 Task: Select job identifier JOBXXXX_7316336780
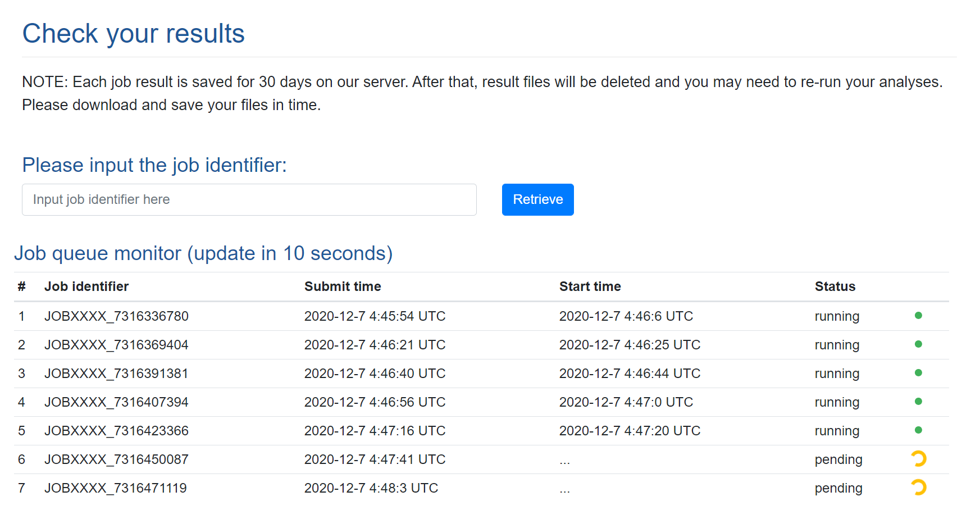pyautogui.click(x=116, y=316)
